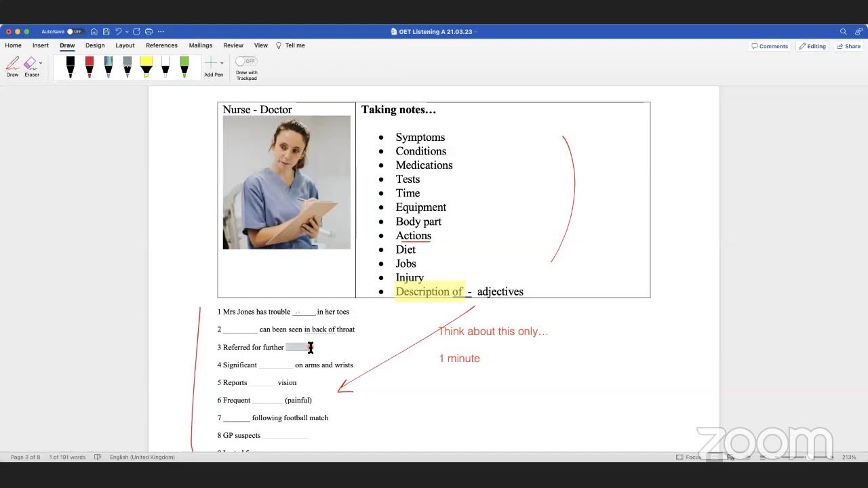Save the document with the floppy disk icon
The width and height of the screenshot is (868, 488).
click(x=106, y=32)
